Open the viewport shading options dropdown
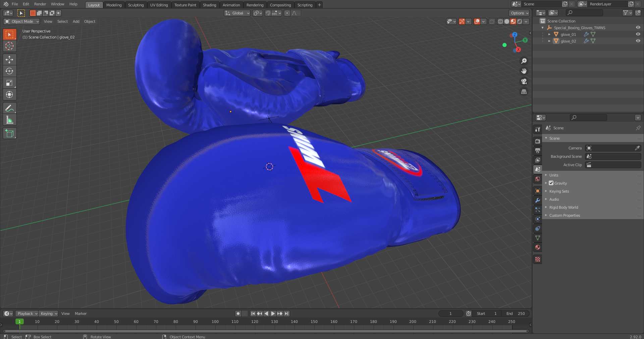 coord(526,21)
